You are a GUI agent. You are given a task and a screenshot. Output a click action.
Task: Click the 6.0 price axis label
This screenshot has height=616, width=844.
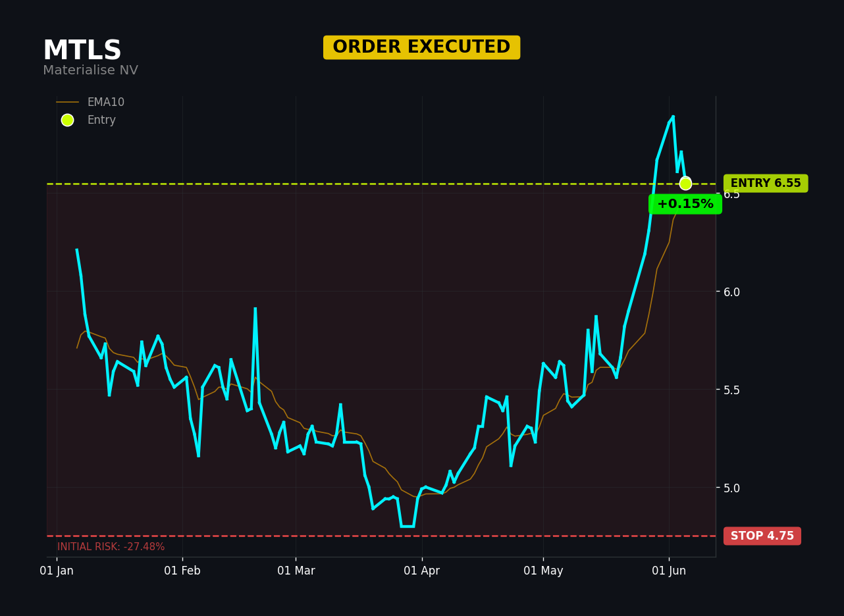tap(731, 292)
